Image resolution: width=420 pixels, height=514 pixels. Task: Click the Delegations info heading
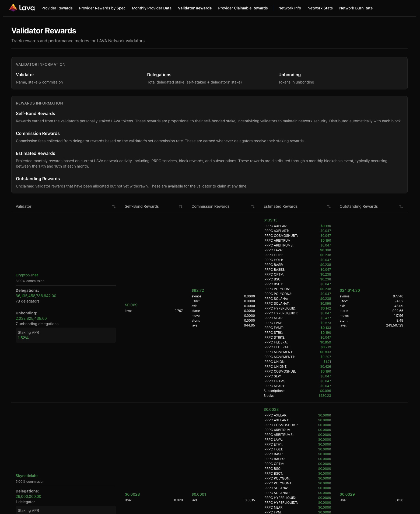pyautogui.click(x=159, y=75)
